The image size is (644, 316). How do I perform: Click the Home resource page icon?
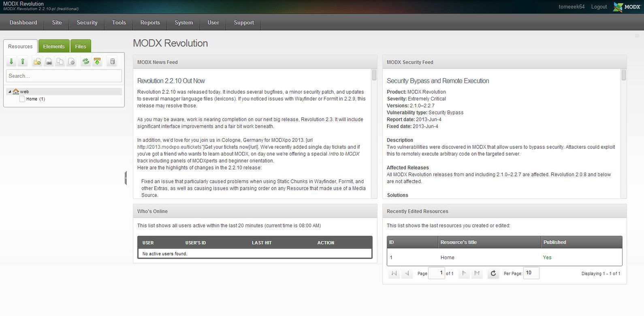click(22, 99)
